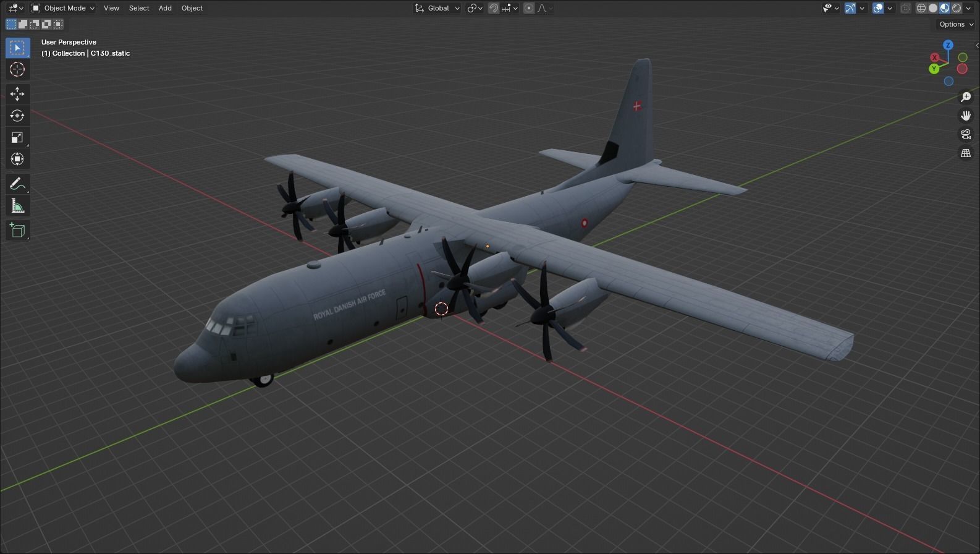Set selection mode to Intersect
The height and width of the screenshot is (554, 980).
pyautogui.click(x=58, y=24)
